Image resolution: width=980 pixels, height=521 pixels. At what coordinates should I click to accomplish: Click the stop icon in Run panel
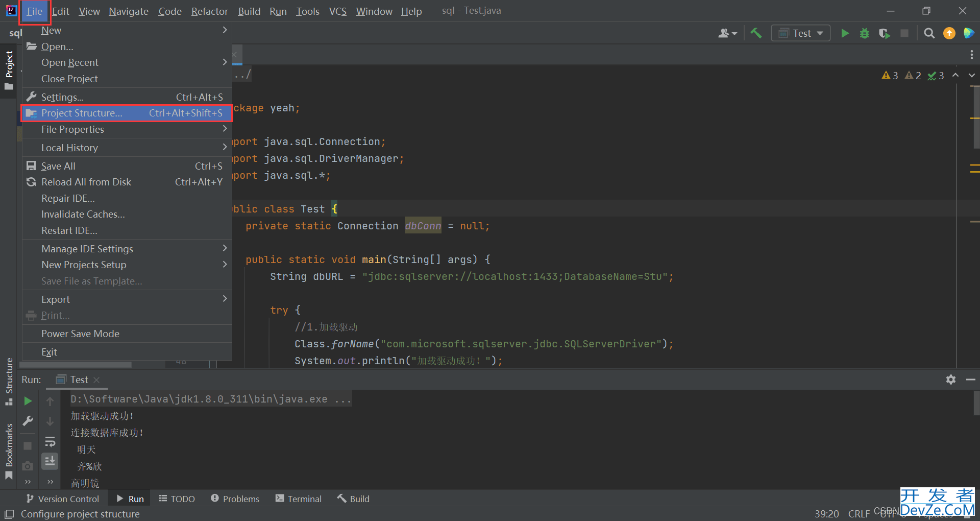[x=28, y=446]
